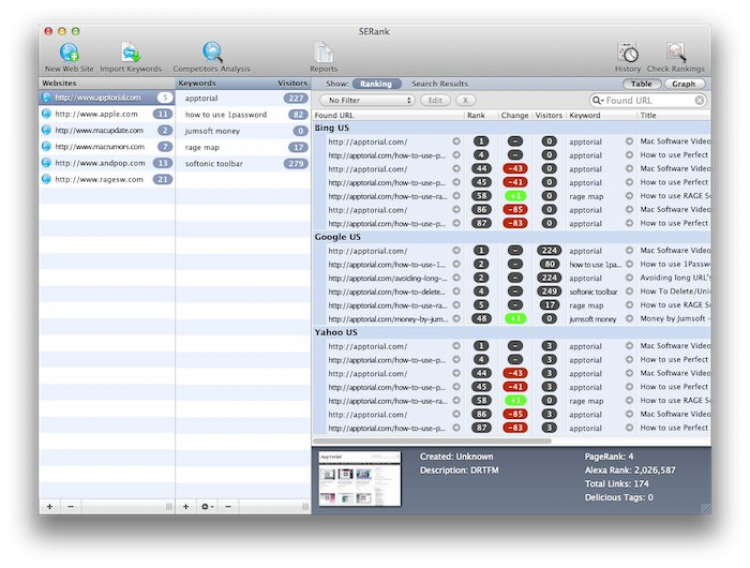750x568 pixels.
Task: Click the Delicious Tags: 0 text
Action: click(618, 498)
